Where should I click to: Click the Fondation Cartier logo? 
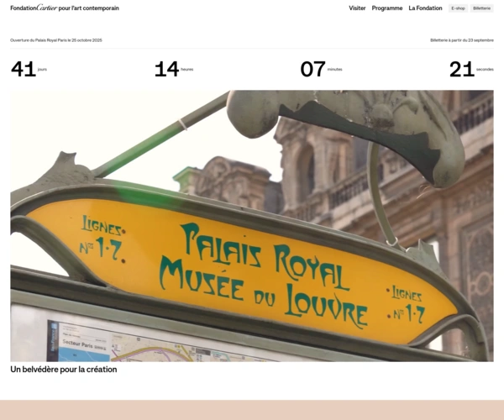pyautogui.click(x=64, y=8)
